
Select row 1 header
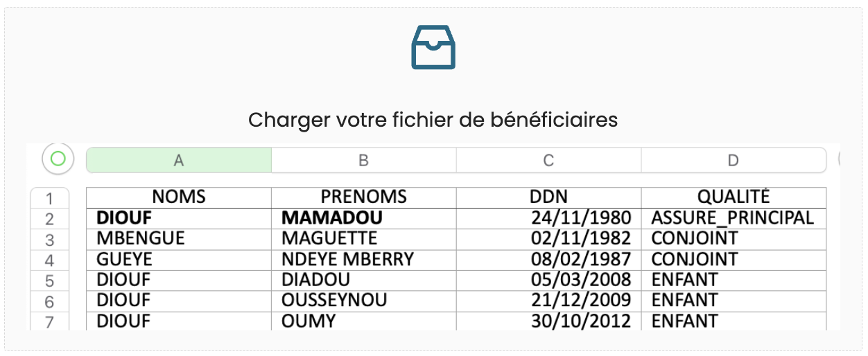pos(49,199)
